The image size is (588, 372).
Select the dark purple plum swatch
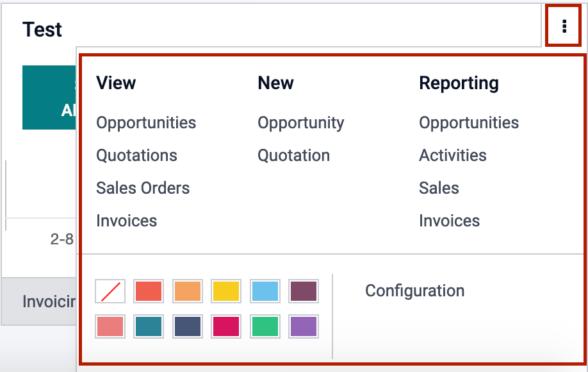[x=303, y=291]
